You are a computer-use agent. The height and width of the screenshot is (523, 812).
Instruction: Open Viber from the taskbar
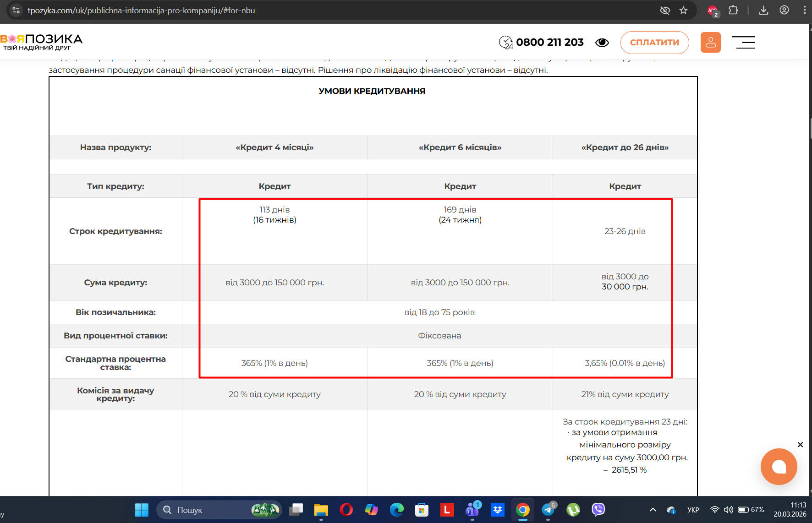tap(598, 510)
